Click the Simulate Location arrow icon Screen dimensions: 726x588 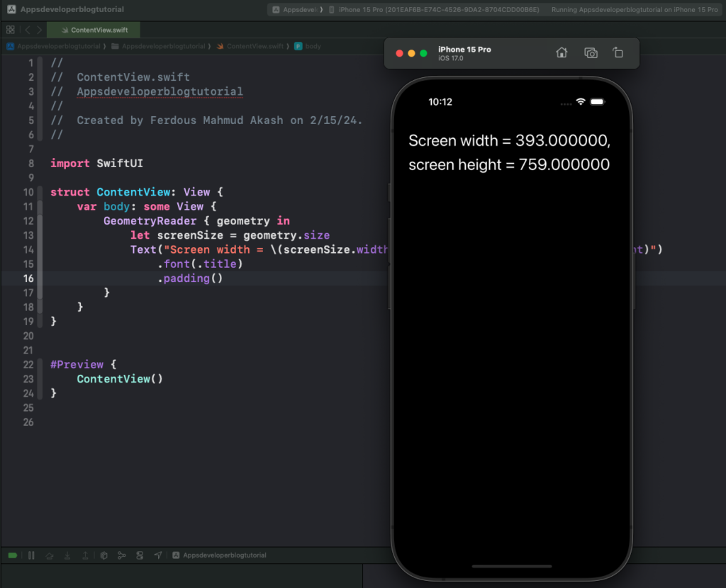pos(157,555)
